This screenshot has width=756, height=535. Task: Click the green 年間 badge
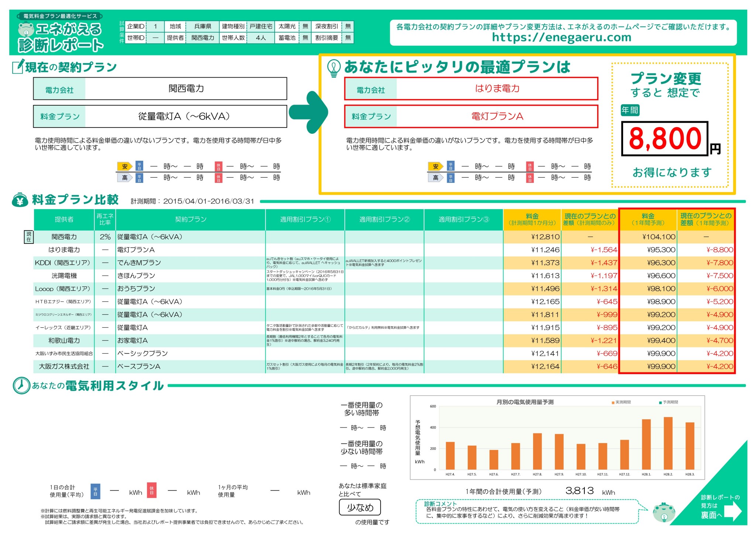point(630,110)
